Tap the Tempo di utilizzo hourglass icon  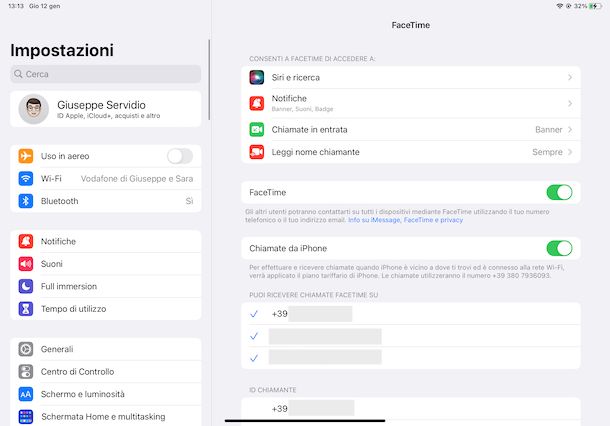(26, 309)
